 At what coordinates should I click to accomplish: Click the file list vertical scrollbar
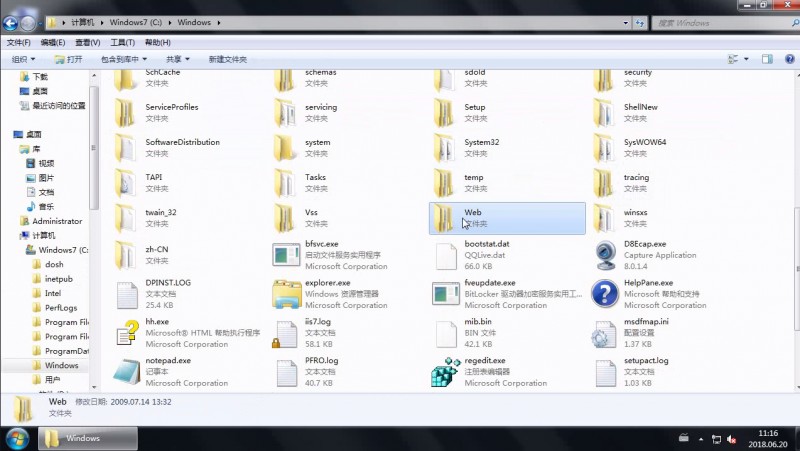(x=797, y=269)
